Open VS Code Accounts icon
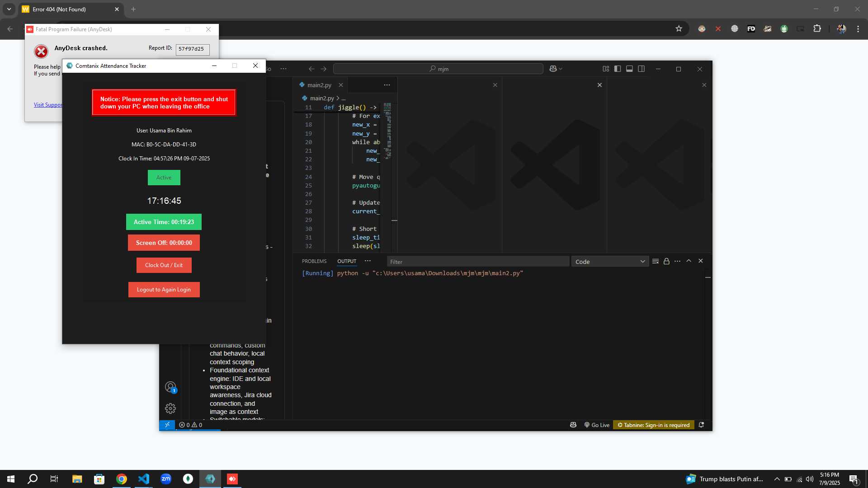The width and height of the screenshot is (868, 488). (170, 387)
